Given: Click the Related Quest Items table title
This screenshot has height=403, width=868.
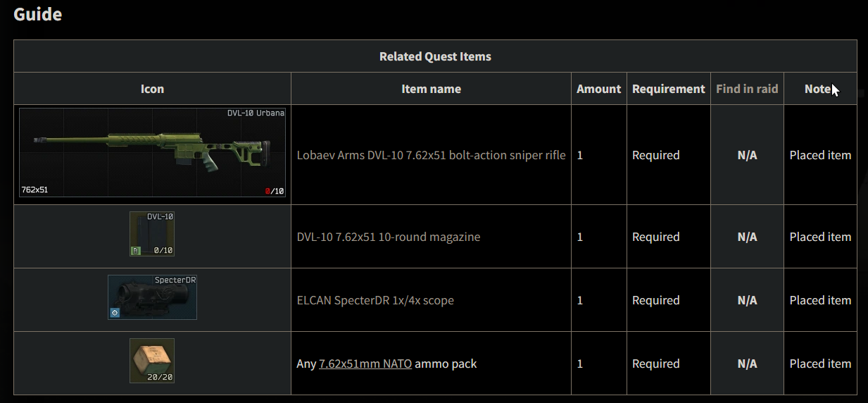Looking at the screenshot, I should [x=435, y=56].
